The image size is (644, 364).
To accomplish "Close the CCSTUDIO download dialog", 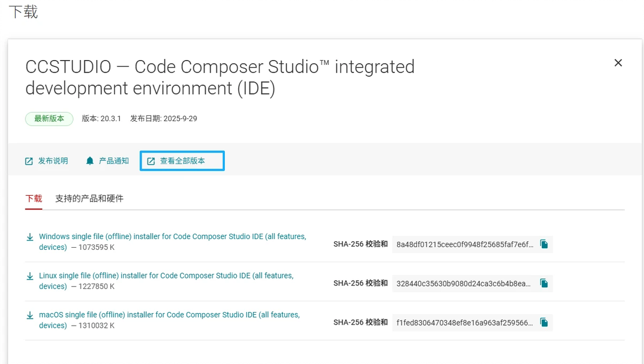I will [x=618, y=63].
